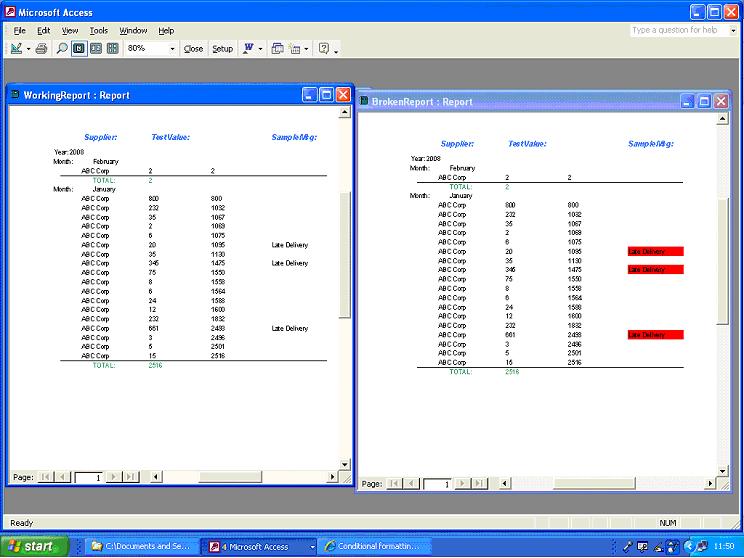Click the page number field in WorkingReport
The image size is (744, 558).
pos(89,477)
